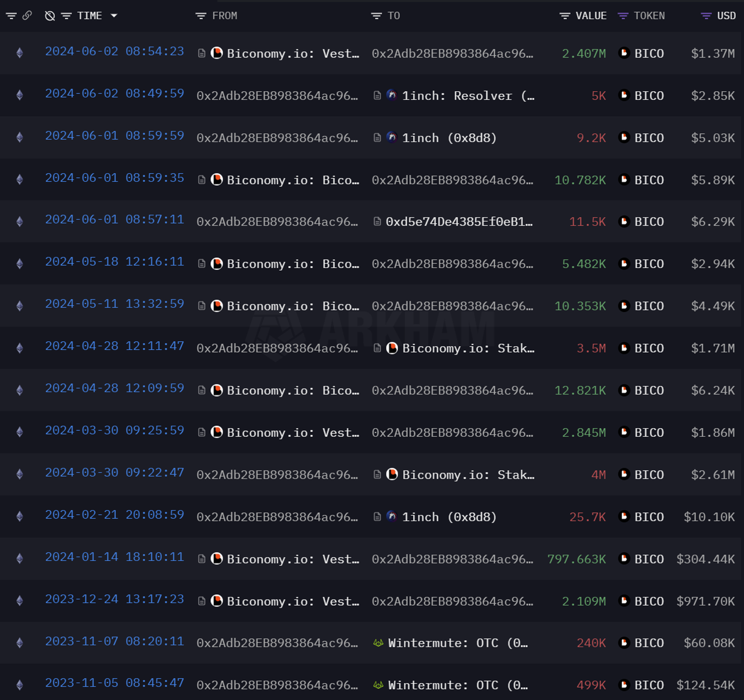Image resolution: width=744 pixels, height=700 pixels.
Task: Open the TOKEN column filter
Action: 623,16
